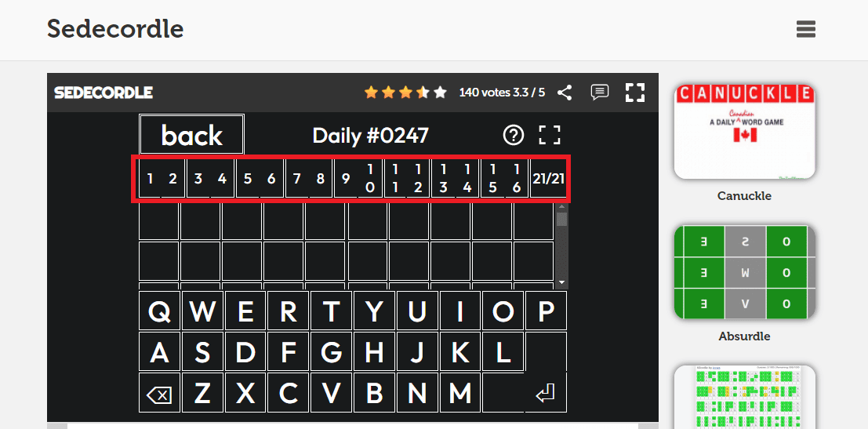
Task: Click the back button
Action: (191, 135)
